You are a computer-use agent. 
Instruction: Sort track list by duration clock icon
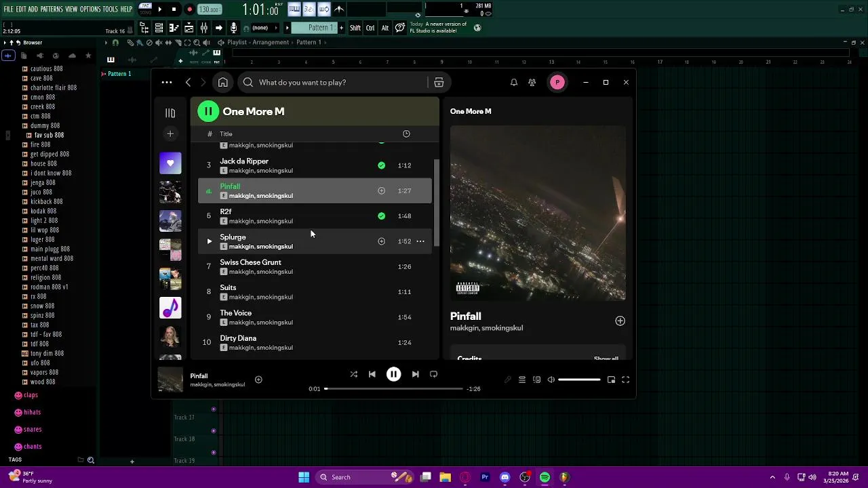coord(406,134)
